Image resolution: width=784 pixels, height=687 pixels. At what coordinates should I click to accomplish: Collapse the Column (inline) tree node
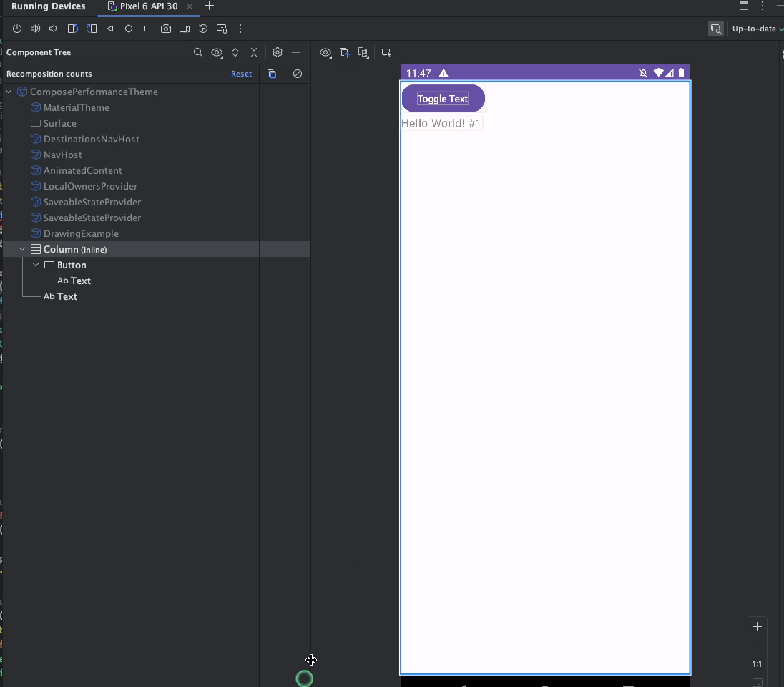pos(22,249)
